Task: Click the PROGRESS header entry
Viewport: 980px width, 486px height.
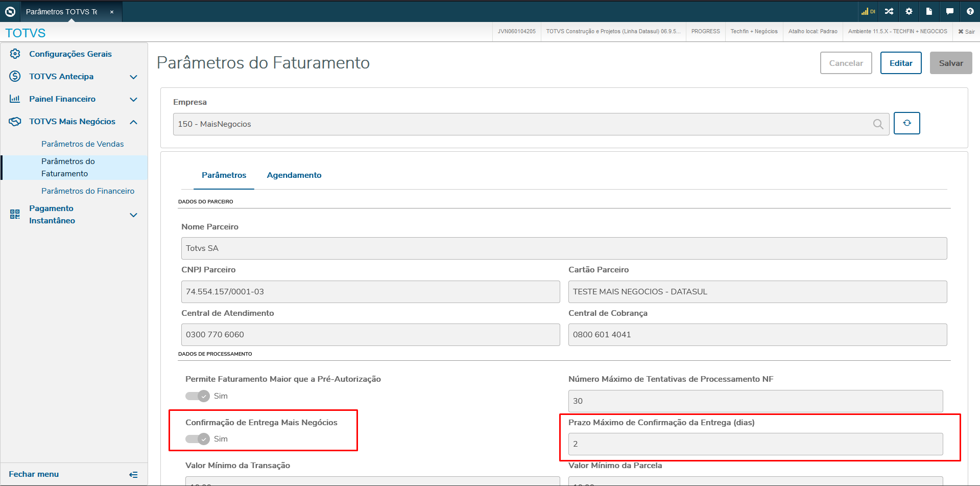Action: [706, 32]
